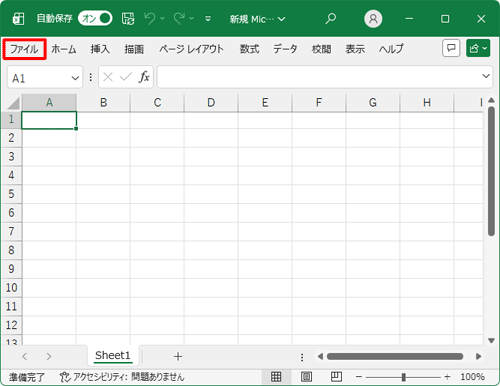Switch to the ホーム tab
Screen dimensions: 500x386
(x=64, y=49)
